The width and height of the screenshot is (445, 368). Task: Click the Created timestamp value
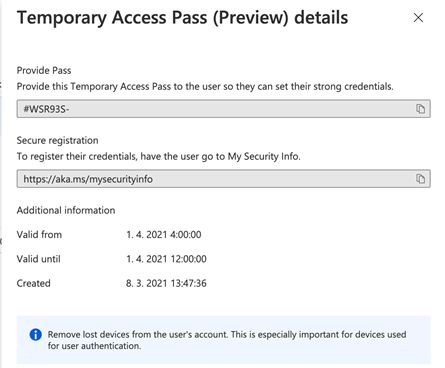coord(166,283)
